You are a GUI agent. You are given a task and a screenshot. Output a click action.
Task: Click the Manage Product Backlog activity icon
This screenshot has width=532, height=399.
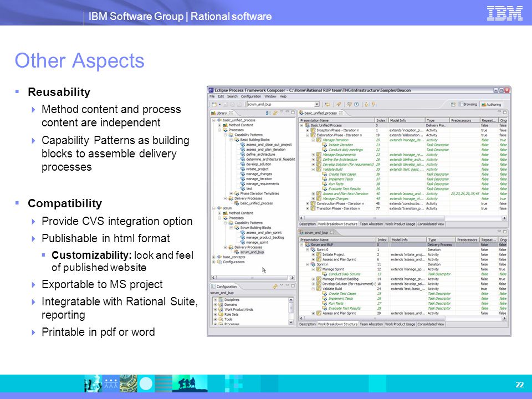(x=319, y=279)
